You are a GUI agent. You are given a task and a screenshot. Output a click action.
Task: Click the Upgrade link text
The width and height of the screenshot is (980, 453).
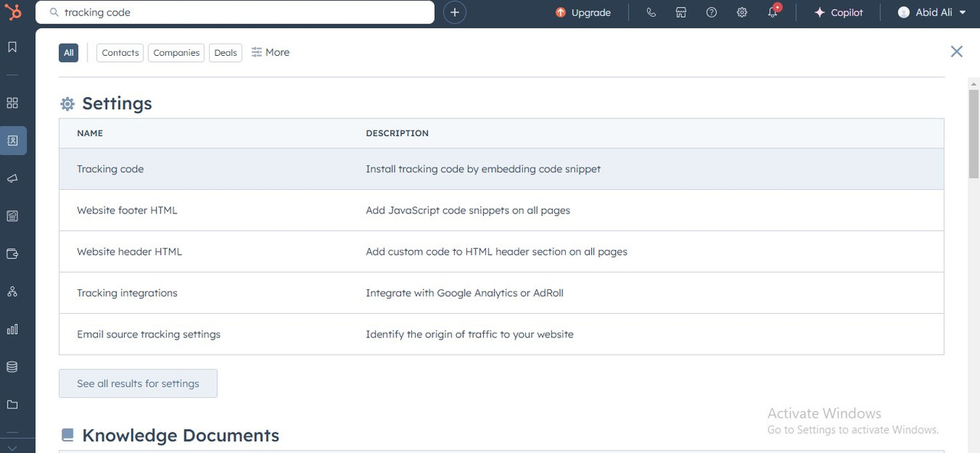591,12
